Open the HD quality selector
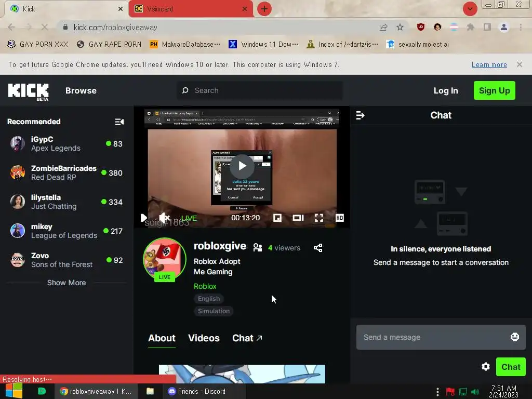 pos(339,218)
